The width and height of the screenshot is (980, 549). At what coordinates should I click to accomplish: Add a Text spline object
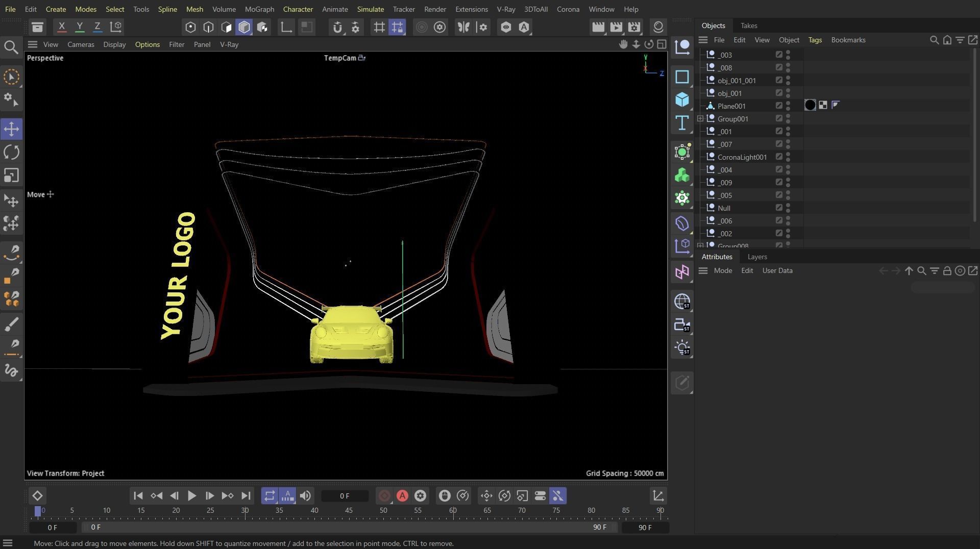pyautogui.click(x=682, y=123)
